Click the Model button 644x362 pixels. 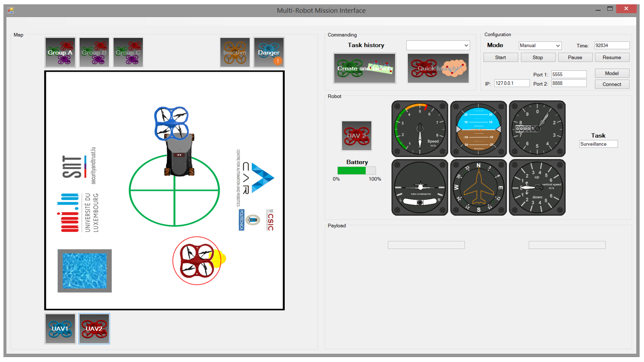[612, 73]
